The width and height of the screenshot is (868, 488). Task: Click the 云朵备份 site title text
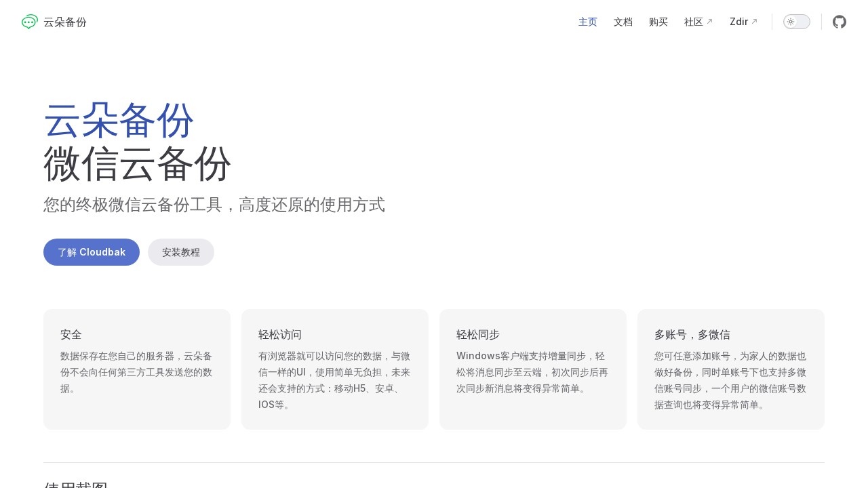(65, 22)
